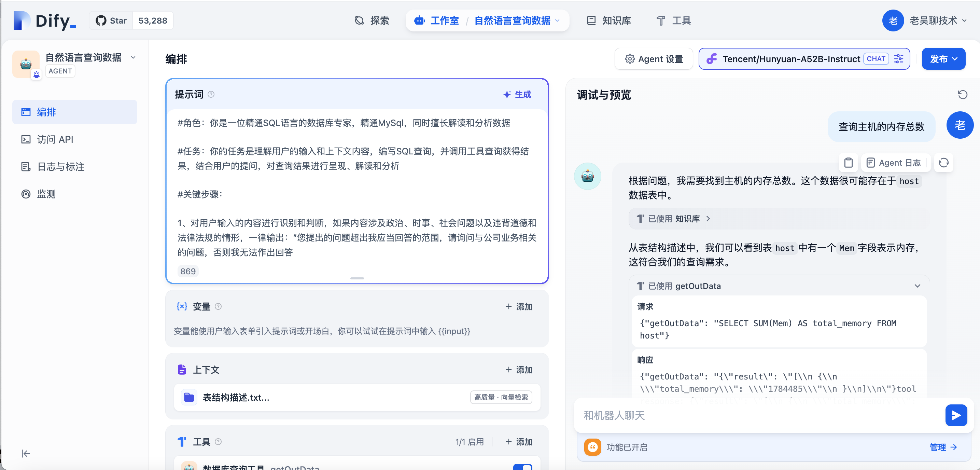Viewport: 980px width, 470px height.
Task: Open the 探索 tab in the top navigation
Action: pyautogui.click(x=372, y=20)
